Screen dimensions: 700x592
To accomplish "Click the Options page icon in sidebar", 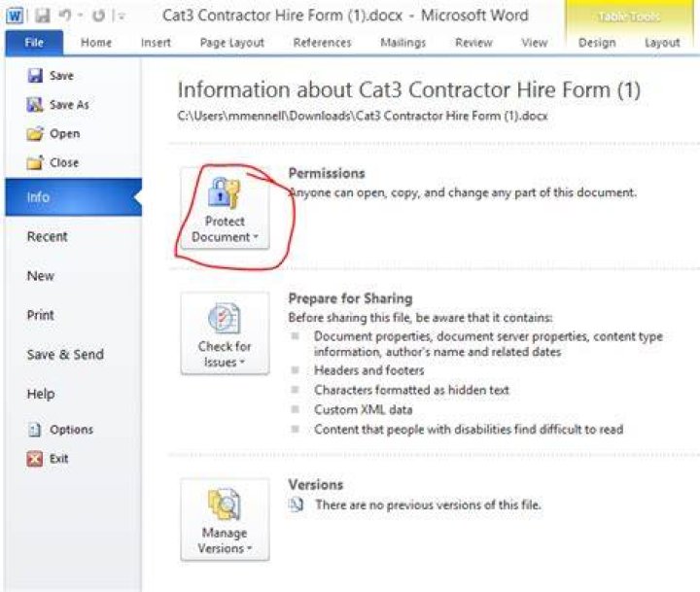I will point(34,430).
